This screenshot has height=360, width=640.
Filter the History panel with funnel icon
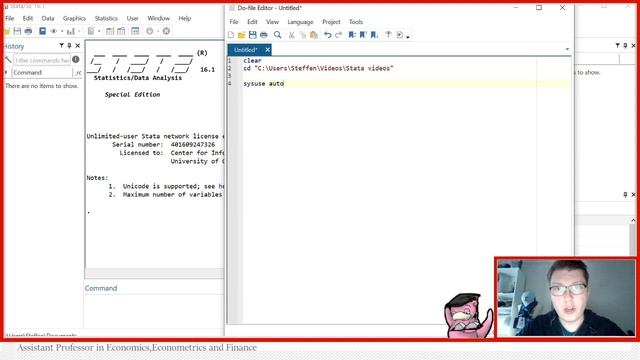[61, 46]
